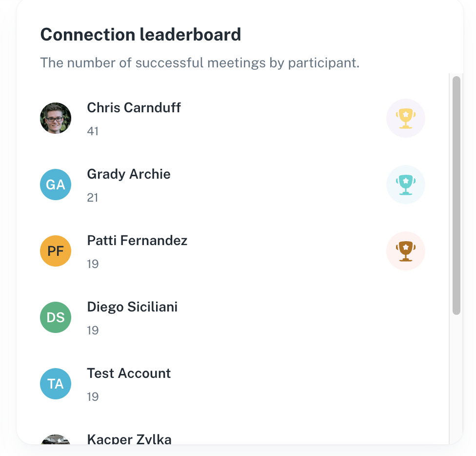Click the Connection leaderboard heading
The image size is (476, 456).
(x=140, y=35)
